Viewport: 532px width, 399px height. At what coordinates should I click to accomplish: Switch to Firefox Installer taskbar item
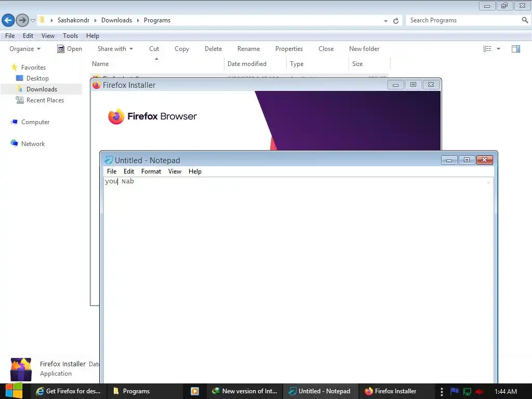pyautogui.click(x=396, y=391)
